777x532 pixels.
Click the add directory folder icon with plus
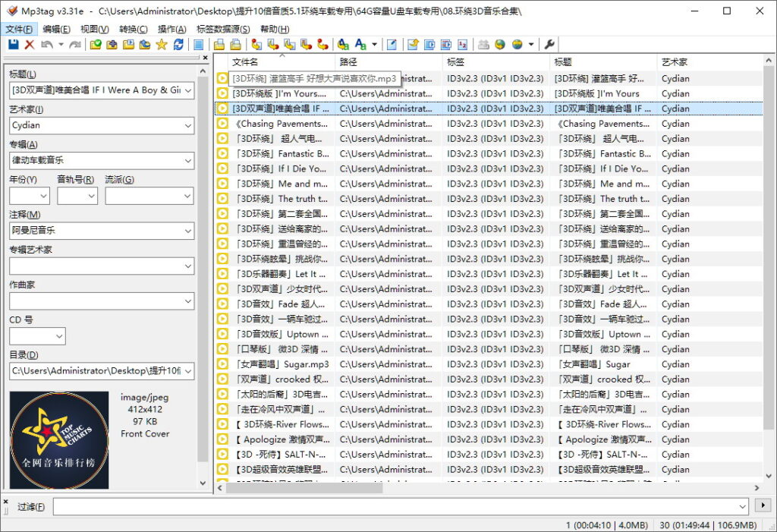tap(112, 45)
